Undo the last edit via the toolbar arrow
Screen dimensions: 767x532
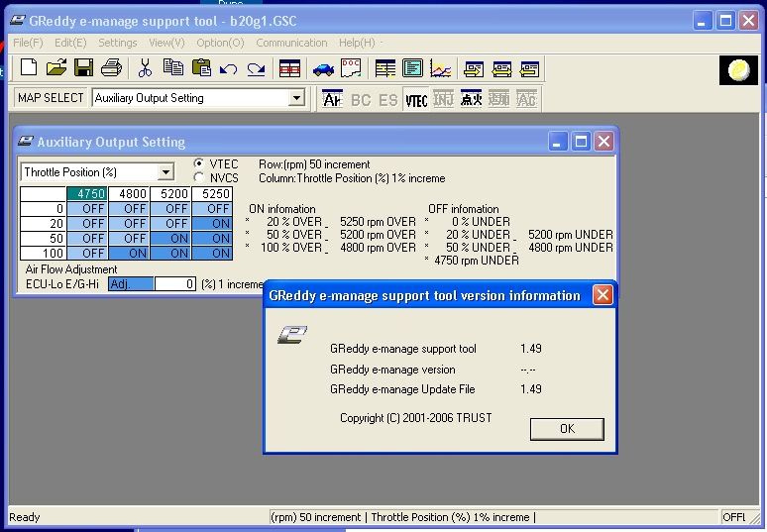click(x=228, y=68)
